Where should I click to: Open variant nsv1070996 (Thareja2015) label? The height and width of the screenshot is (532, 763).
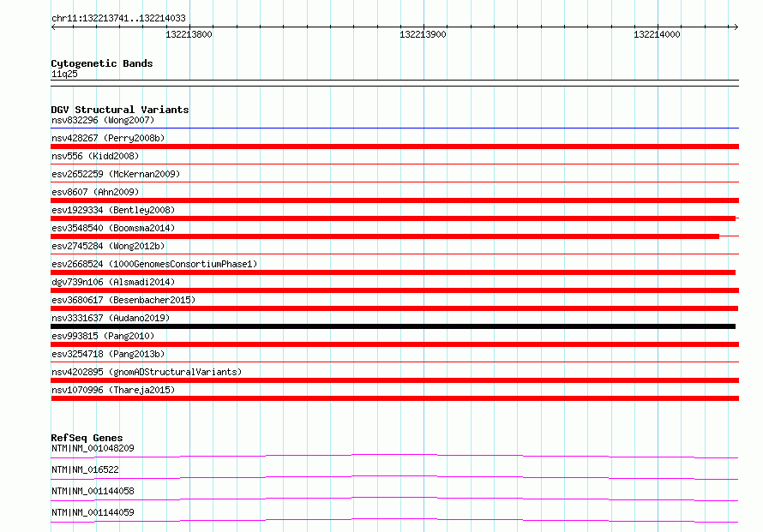pyautogui.click(x=113, y=390)
